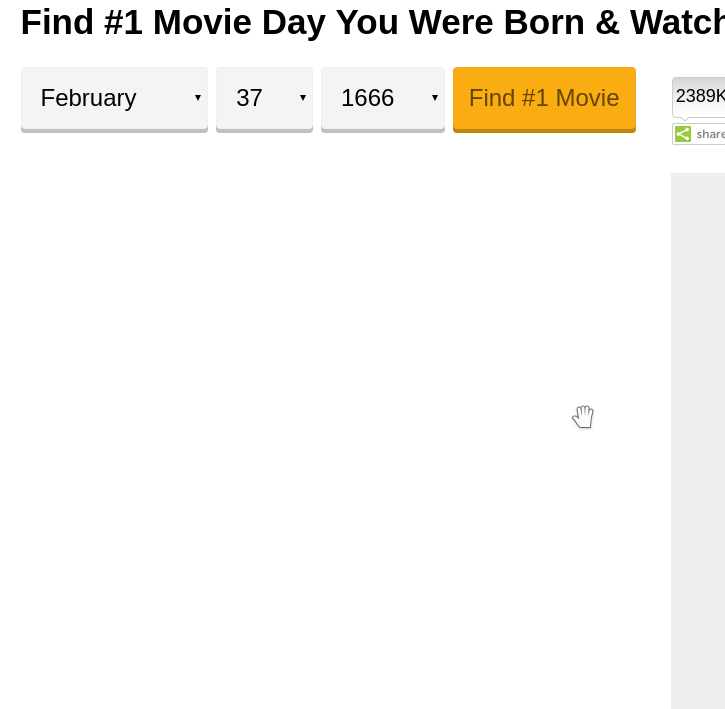Click the gray sidebar panel
Screen dimensions: 725x709
pyautogui.click(x=698, y=440)
